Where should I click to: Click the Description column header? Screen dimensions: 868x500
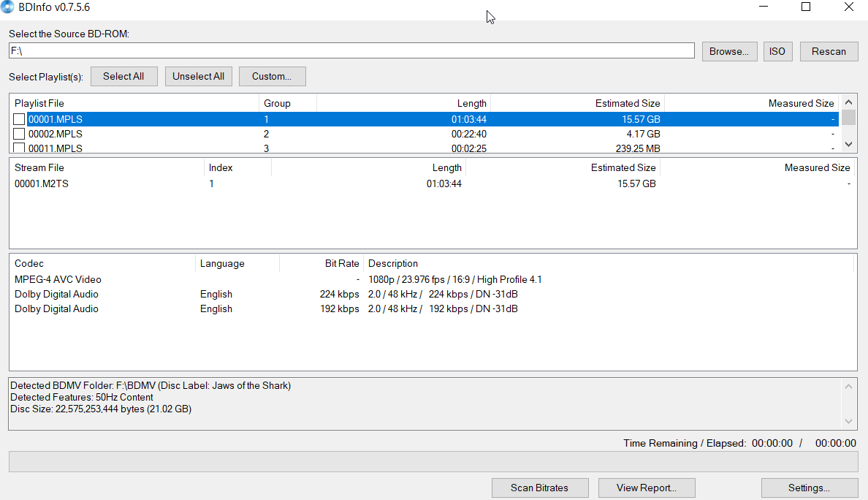point(609,264)
